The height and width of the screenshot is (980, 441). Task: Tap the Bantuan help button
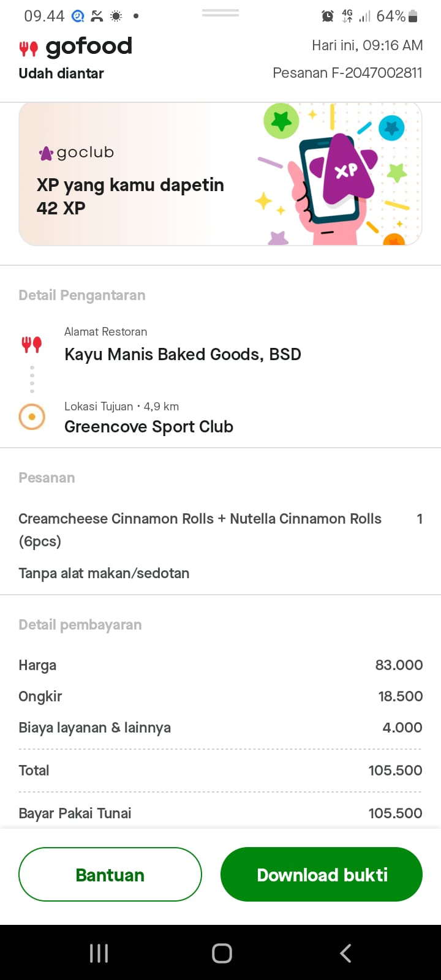(x=110, y=875)
